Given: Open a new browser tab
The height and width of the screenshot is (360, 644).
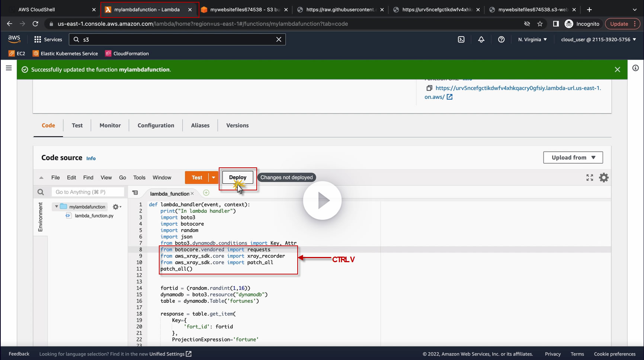Looking at the screenshot, I should click(589, 10).
